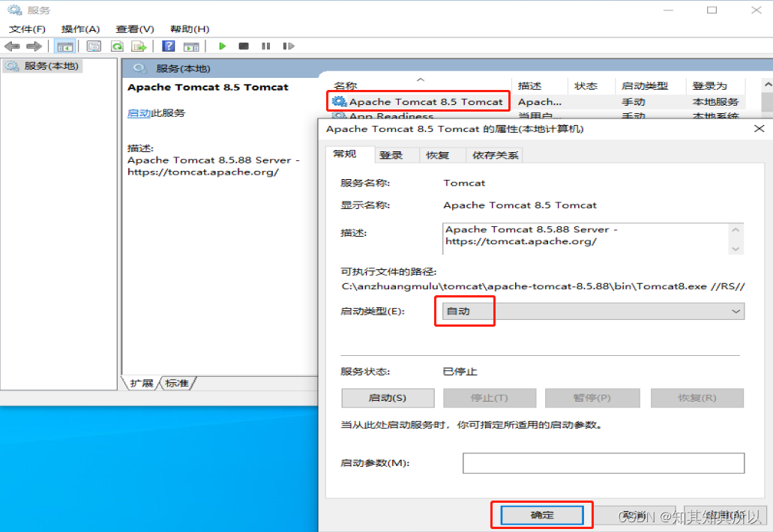Close the Tomcat properties dialog with X
Viewport: 773px width, 532px height.
(x=760, y=129)
